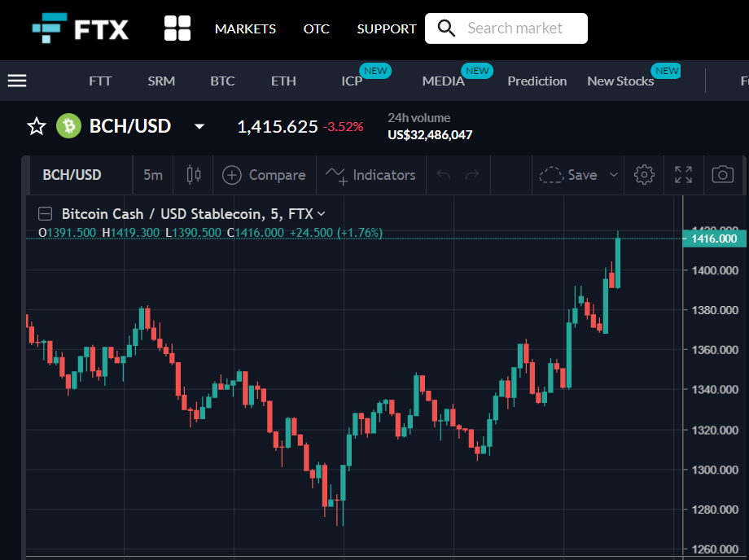The width and height of the screenshot is (749, 560).
Task: Toggle fullscreen chart mode icon
Action: (684, 175)
